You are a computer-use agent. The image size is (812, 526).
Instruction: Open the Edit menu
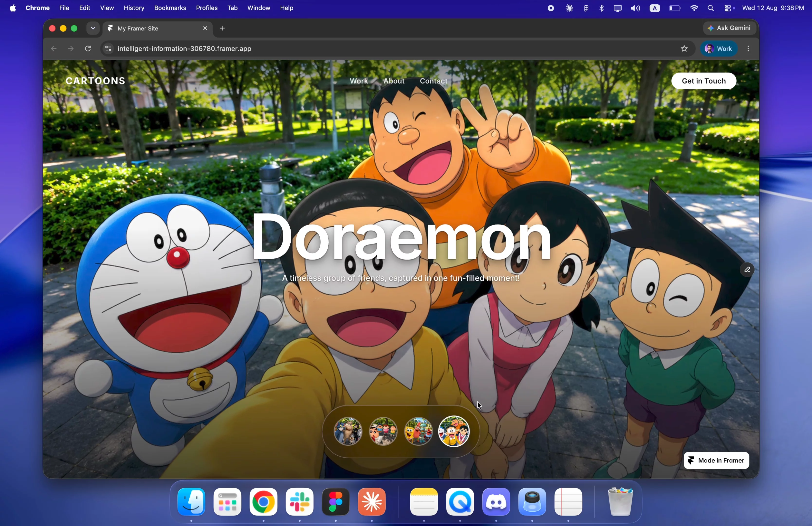point(85,8)
